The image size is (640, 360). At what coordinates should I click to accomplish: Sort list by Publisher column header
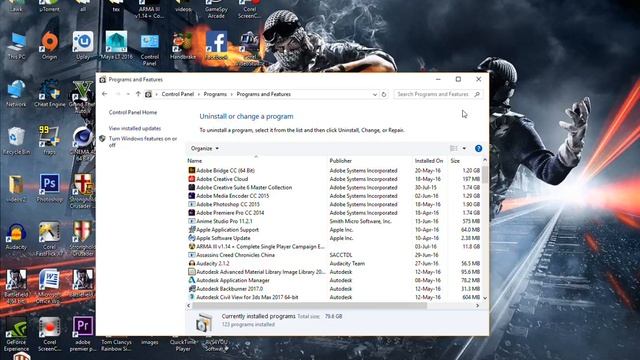tap(341, 161)
